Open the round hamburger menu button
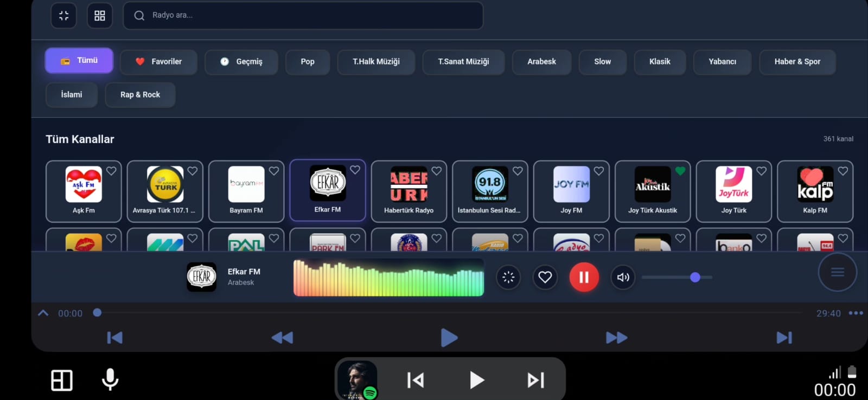Screen dimensions: 868x400 [838, 272]
